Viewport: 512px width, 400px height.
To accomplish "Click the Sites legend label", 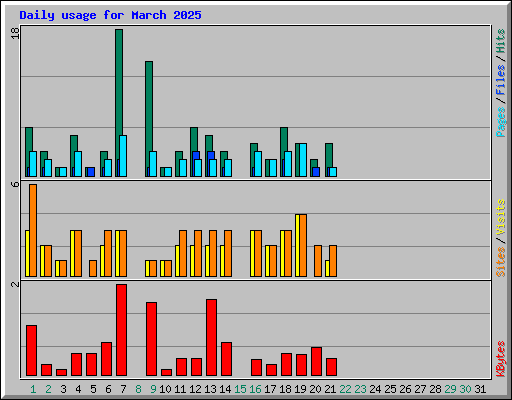I will click(x=500, y=262).
